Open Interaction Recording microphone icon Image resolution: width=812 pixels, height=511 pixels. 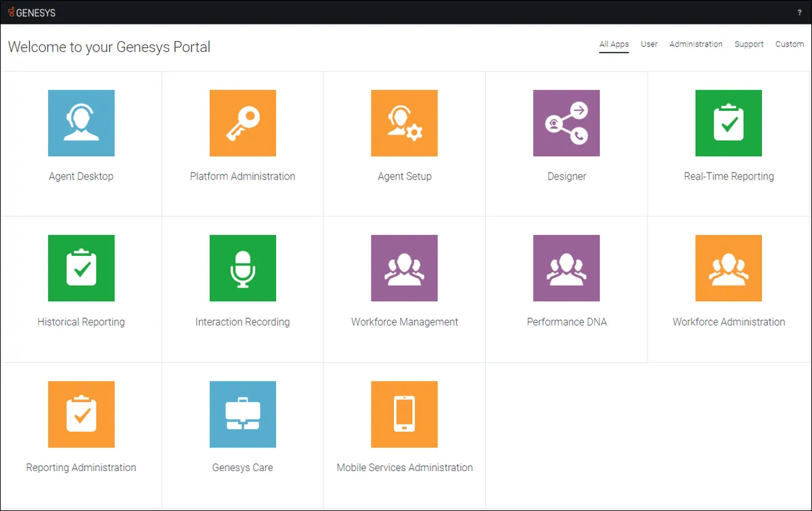(242, 268)
